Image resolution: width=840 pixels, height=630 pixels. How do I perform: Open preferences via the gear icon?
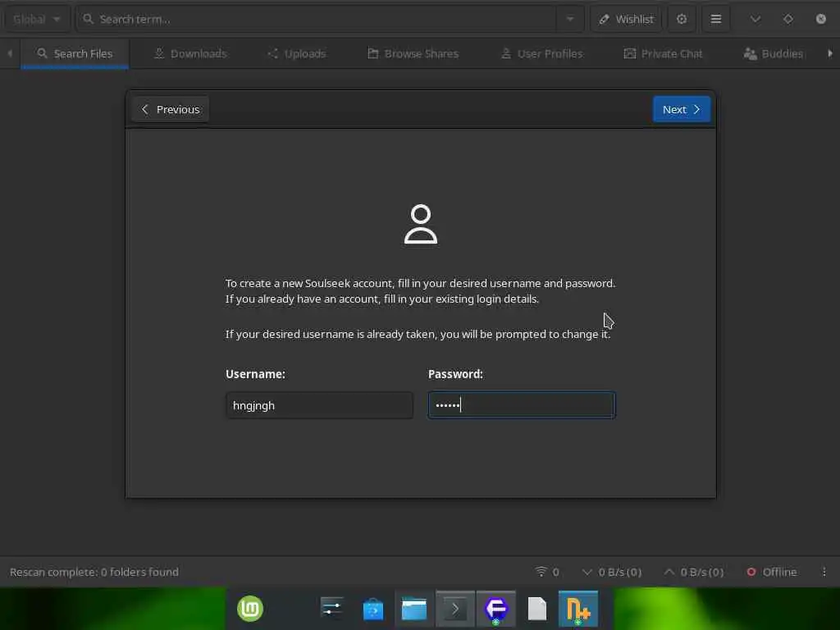[682, 20]
